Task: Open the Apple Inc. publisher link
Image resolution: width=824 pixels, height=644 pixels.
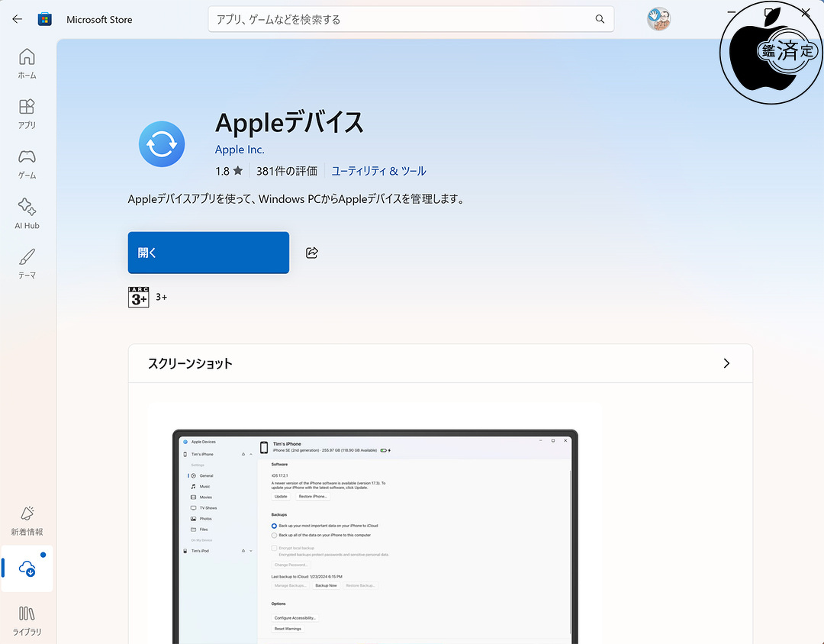Action: (x=240, y=150)
